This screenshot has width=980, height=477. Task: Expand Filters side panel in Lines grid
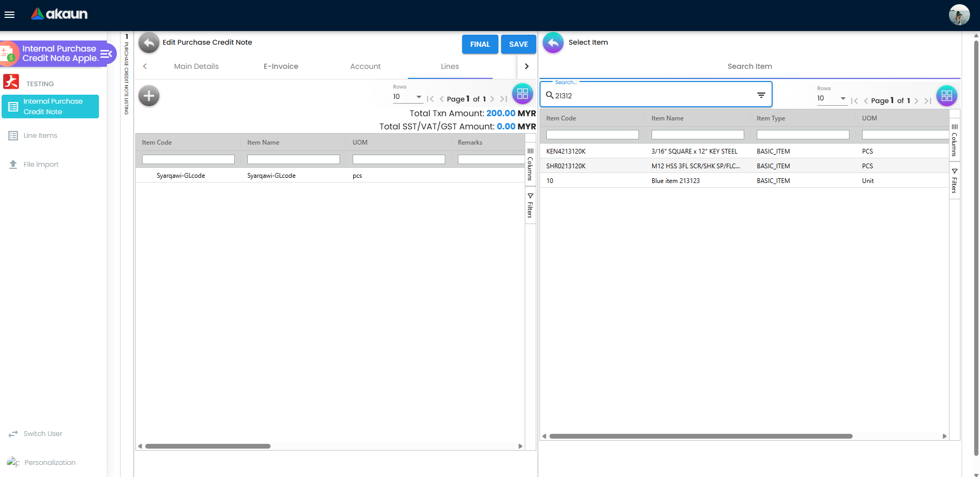point(531,205)
